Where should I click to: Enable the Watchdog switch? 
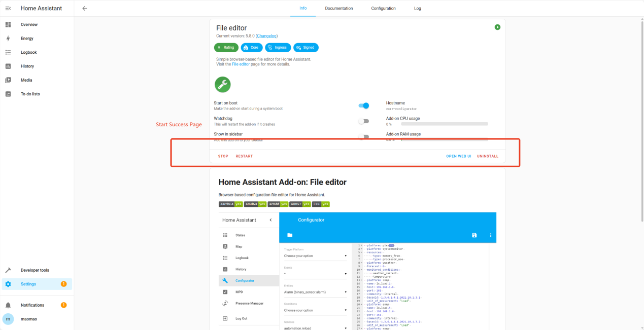pos(363,121)
